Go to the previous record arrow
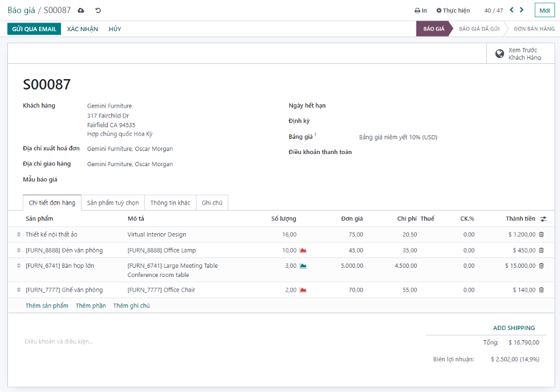560x392 pixels. click(x=511, y=10)
